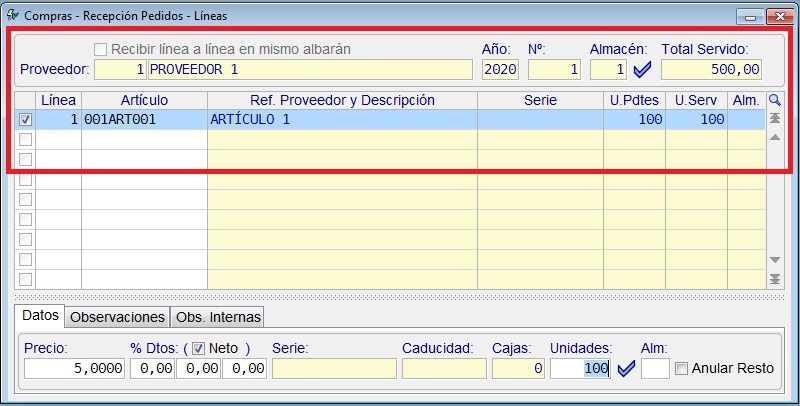This screenshot has height=406, width=800.
Task: Jump to last row with double-down arrow
Action: 775,279
